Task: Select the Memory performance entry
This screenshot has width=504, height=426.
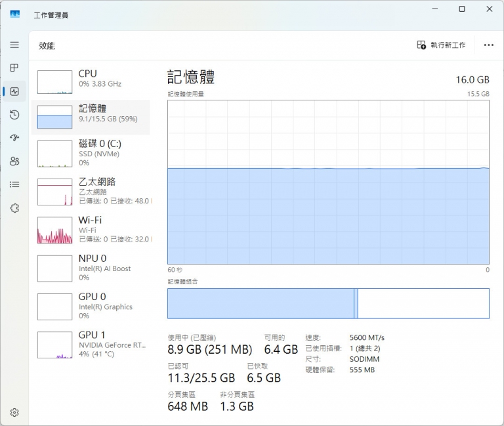Action: (x=91, y=117)
